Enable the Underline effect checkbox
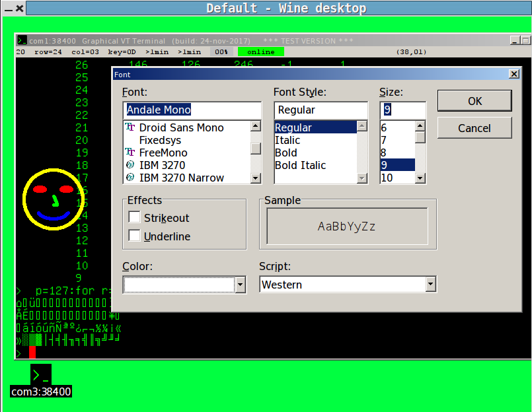 [x=134, y=236]
